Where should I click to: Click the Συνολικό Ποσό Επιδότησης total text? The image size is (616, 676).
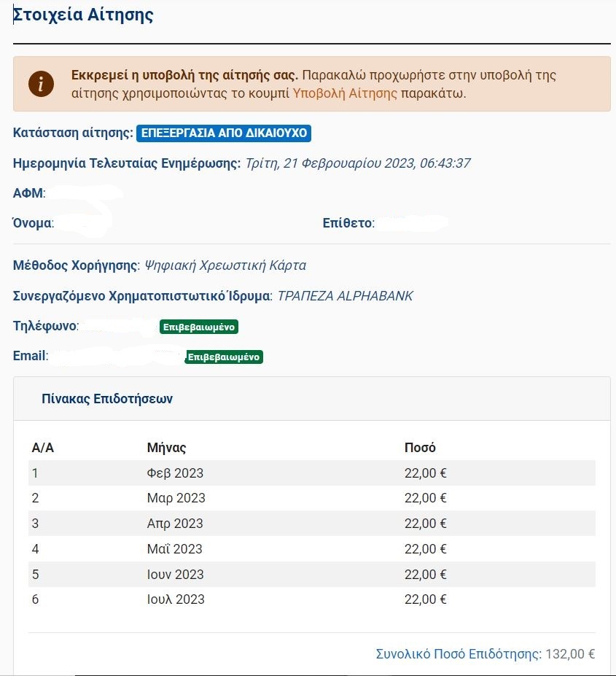485,654
